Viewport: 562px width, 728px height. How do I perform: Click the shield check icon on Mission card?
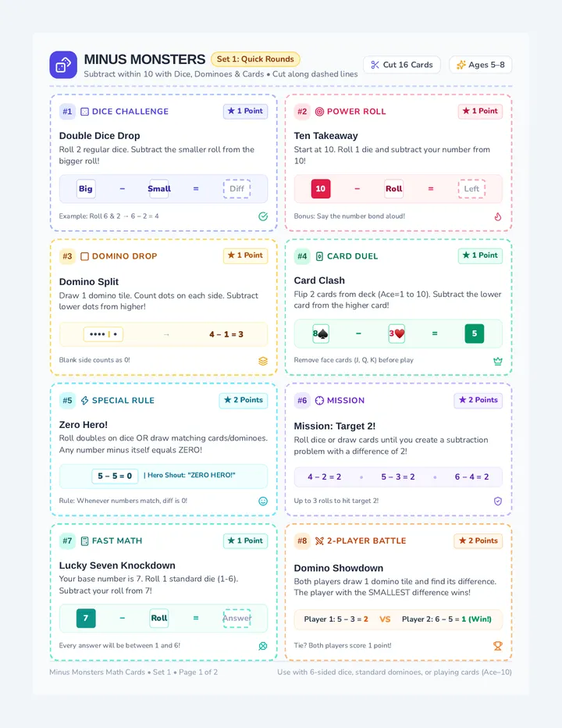[498, 501]
